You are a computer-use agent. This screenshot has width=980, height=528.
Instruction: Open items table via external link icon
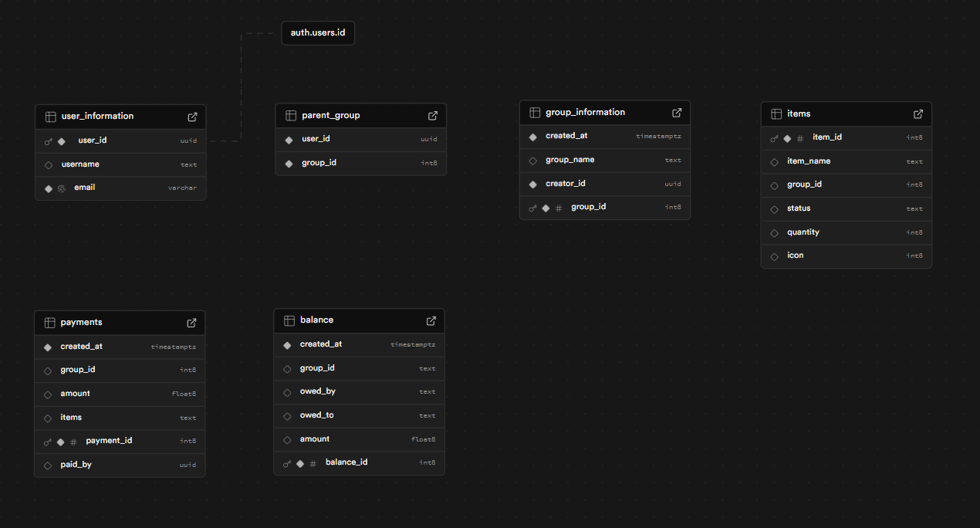click(x=918, y=114)
